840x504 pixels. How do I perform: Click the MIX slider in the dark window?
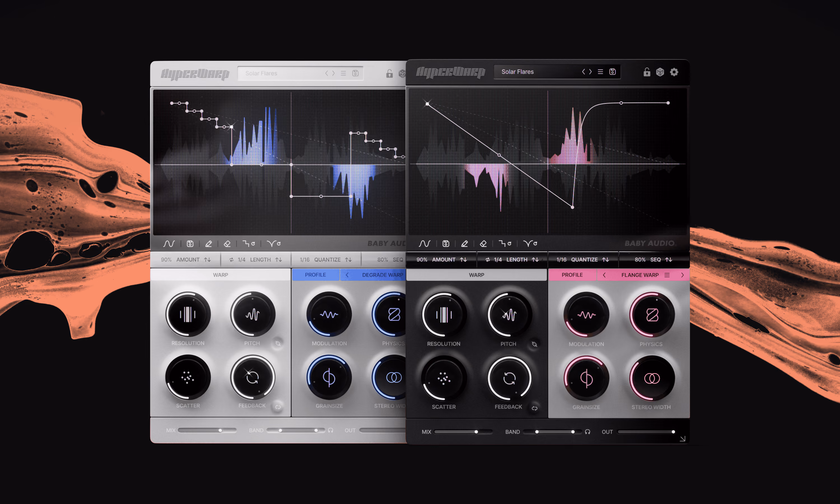click(x=463, y=432)
